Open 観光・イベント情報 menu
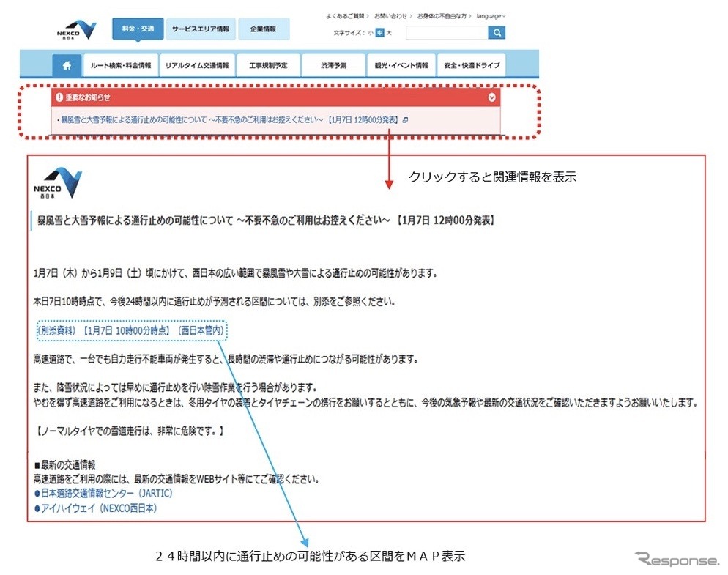The width and height of the screenshot is (728, 575). click(x=401, y=65)
